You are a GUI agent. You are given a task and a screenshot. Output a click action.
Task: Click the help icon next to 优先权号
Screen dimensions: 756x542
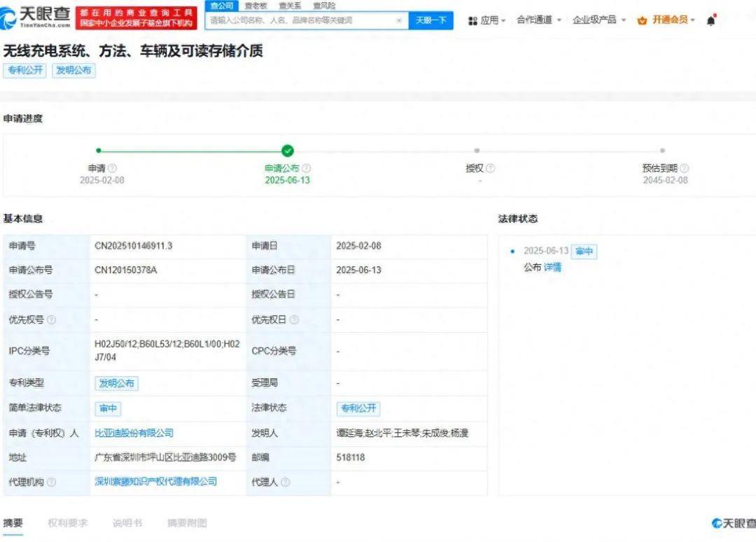pyautogui.click(x=51, y=320)
